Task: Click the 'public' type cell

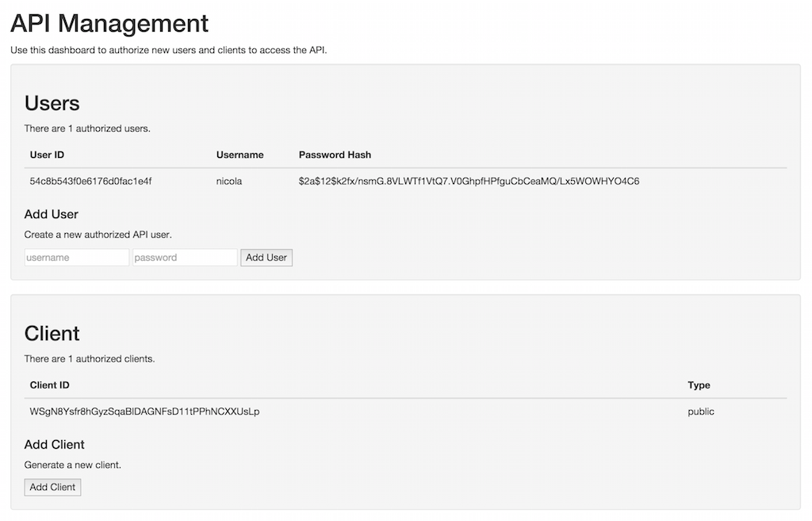Action: click(x=701, y=412)
